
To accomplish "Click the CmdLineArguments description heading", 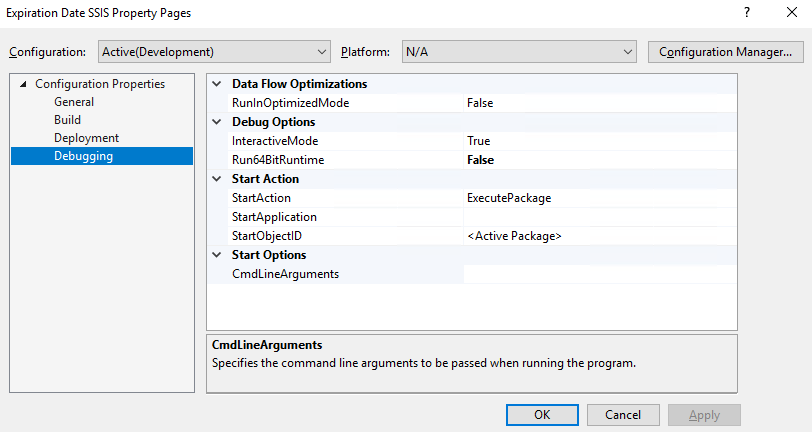I will point(267,345).
